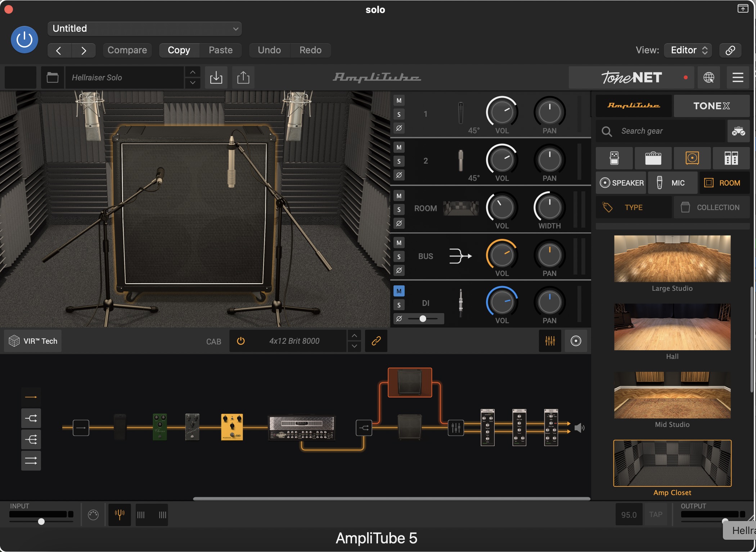Click the Compare button
The height and width of the screenshot is (552, 756).
(x=127, y=50)
